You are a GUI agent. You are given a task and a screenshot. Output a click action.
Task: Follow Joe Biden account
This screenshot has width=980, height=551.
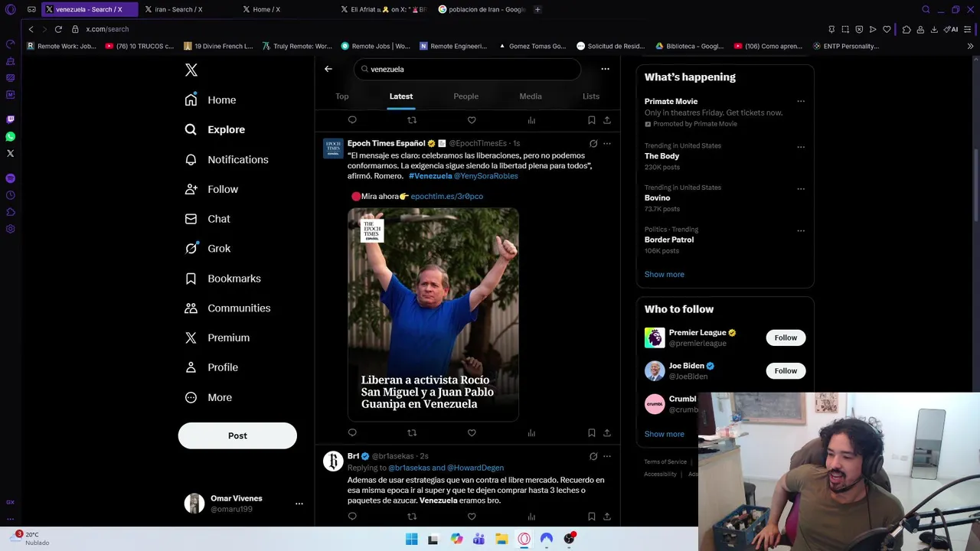coord(786,370)
